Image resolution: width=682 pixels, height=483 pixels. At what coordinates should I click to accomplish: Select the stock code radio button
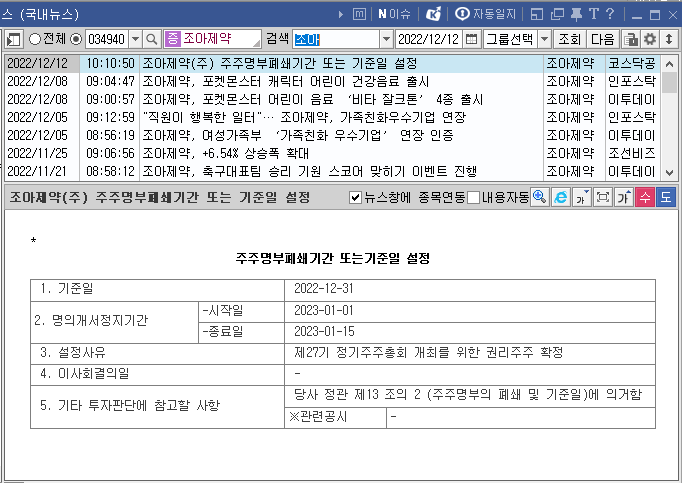(x=76, y=39)
